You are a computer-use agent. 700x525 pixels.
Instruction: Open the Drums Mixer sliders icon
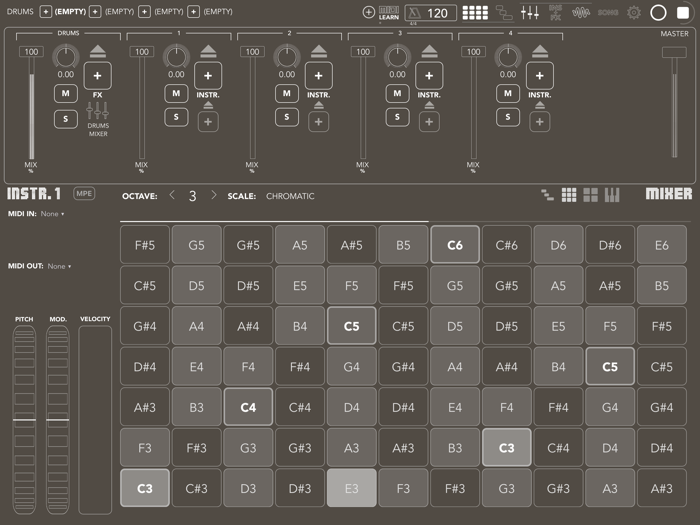[x=97, y=110]
